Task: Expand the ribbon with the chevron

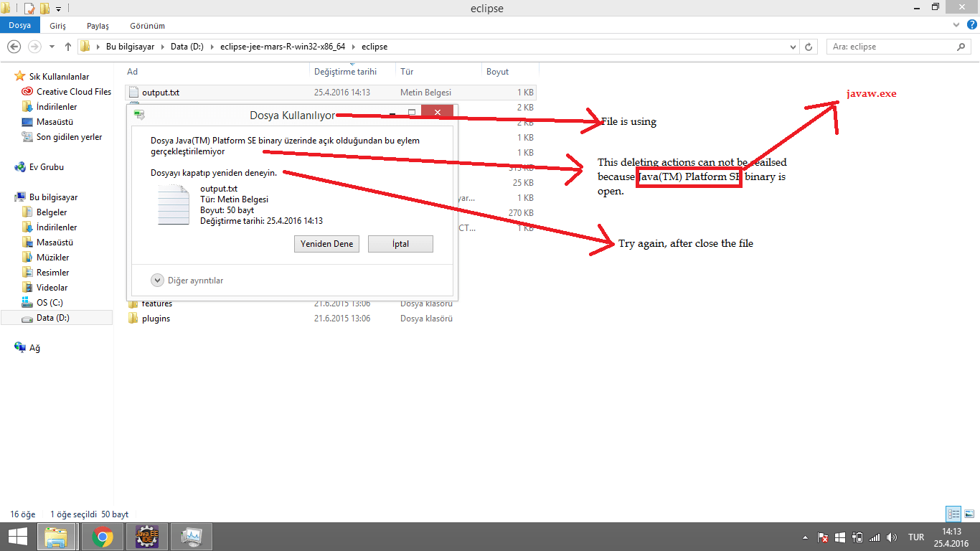Action: pyautogui.click(x=955, y=25)
